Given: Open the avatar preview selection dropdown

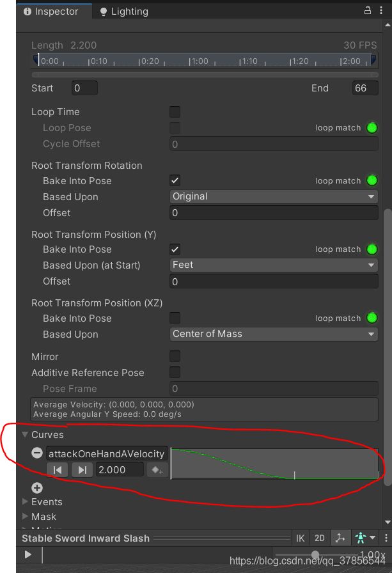Looking at the screenshot, I should (365, 538).
